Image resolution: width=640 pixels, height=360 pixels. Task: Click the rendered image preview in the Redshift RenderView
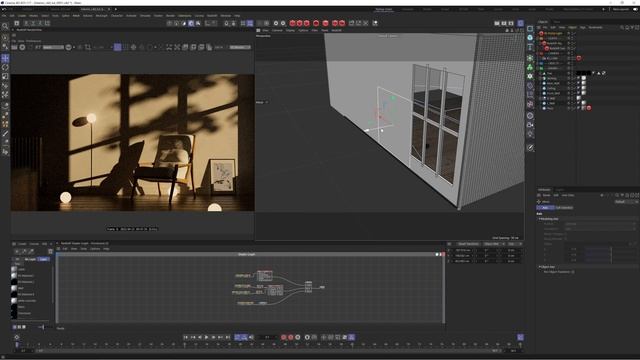[x=133, y=142]
